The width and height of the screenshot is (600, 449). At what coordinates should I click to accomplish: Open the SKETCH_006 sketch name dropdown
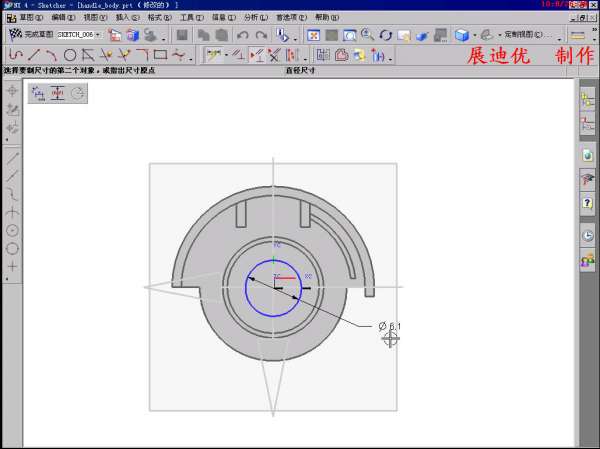[x=80, y=35]
